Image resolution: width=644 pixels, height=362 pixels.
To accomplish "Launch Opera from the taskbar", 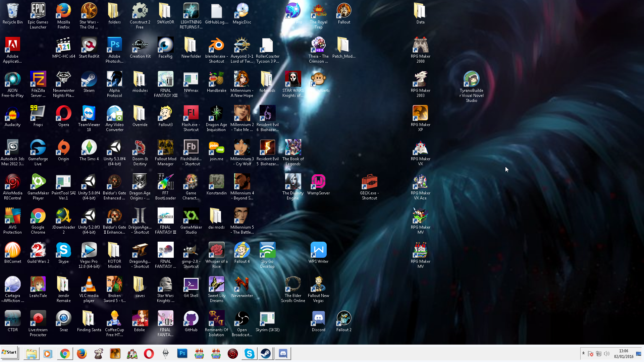I will click(149, 354).
